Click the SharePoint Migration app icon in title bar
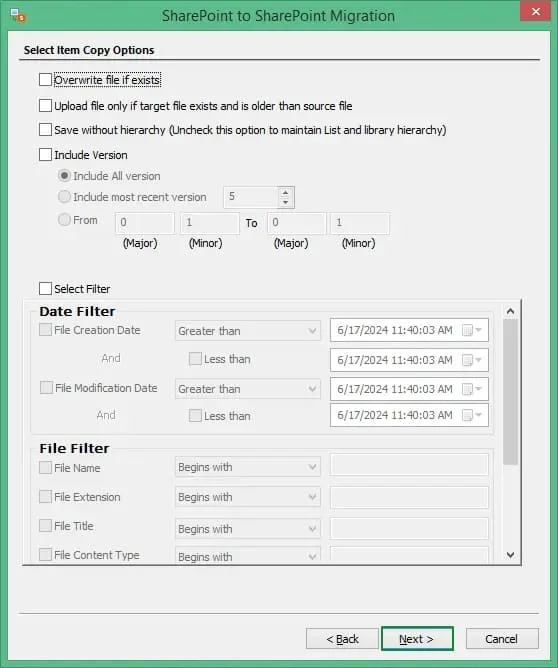The image size is (558, 668). click(x=18, y=16)
